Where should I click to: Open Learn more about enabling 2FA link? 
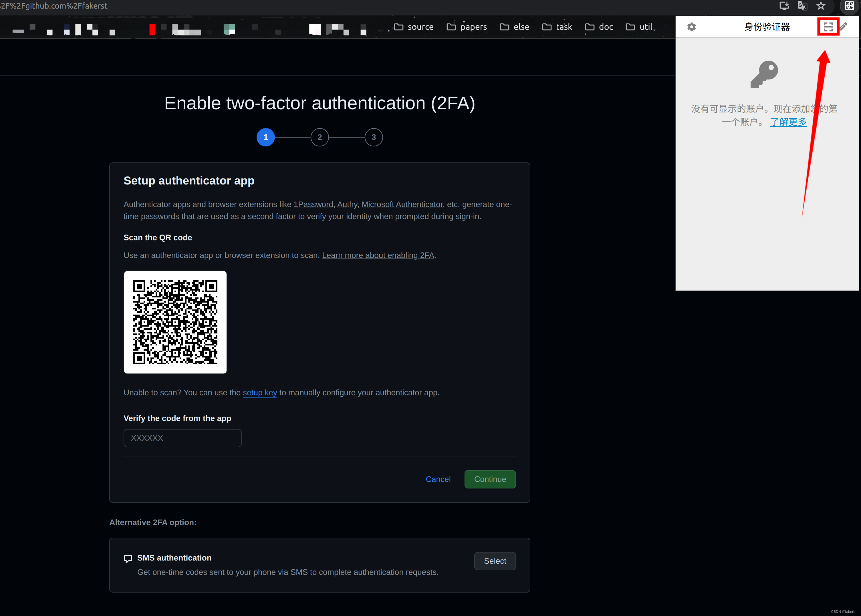[378, 255]
